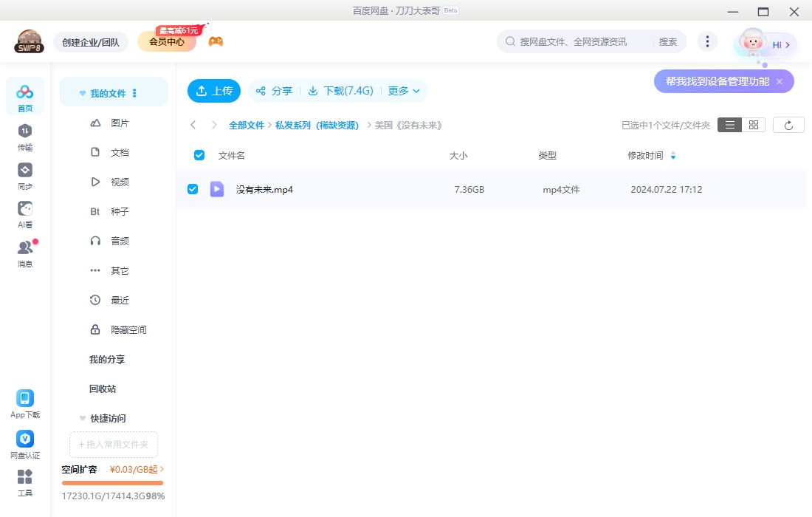
Task: Open the 视频 category in sidebar
Action: [x=120, y=182]
